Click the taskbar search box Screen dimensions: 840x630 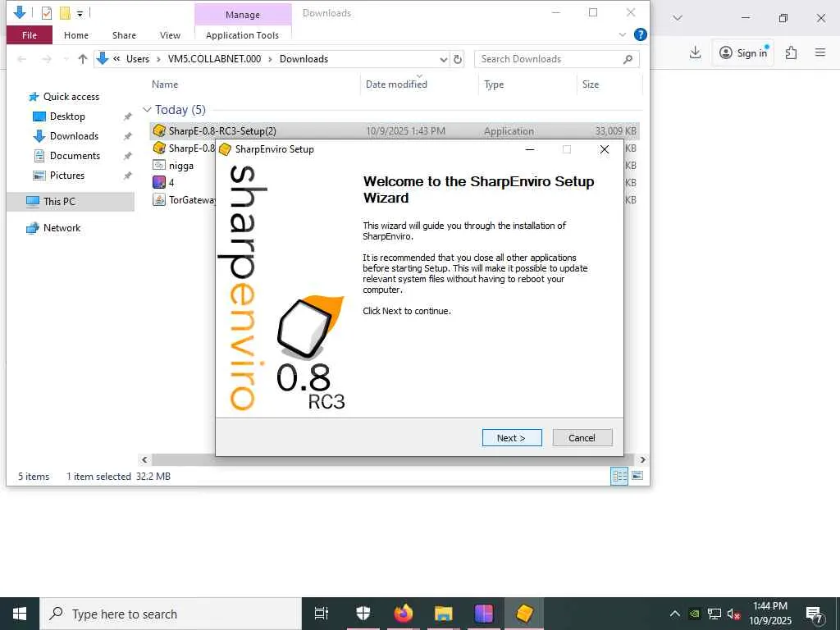click(171, 614)
